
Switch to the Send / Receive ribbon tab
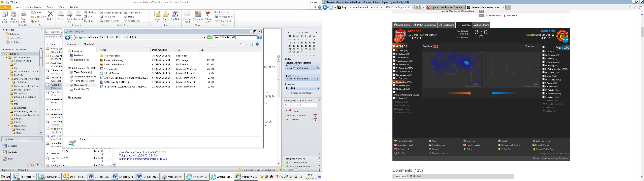(34, 7)
